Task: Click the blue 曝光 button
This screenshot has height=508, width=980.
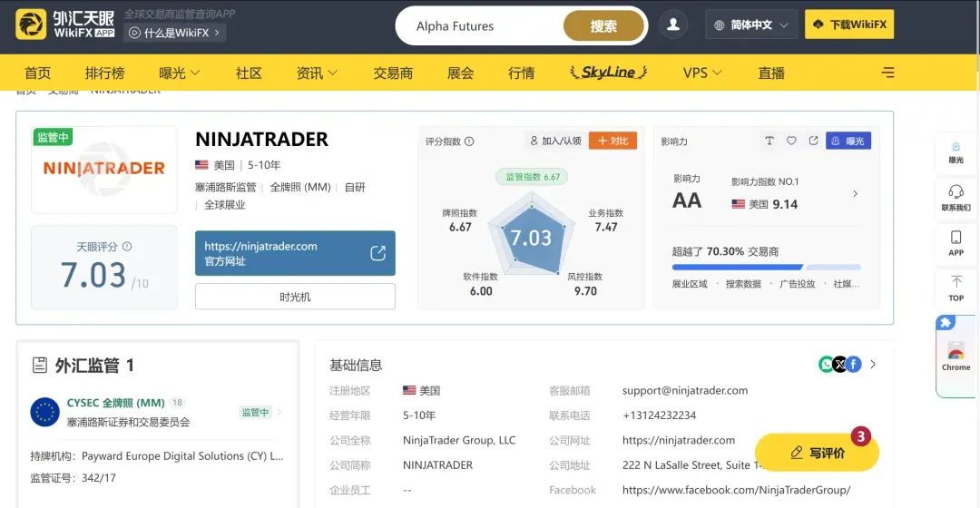Action: [x=848, y=141]
